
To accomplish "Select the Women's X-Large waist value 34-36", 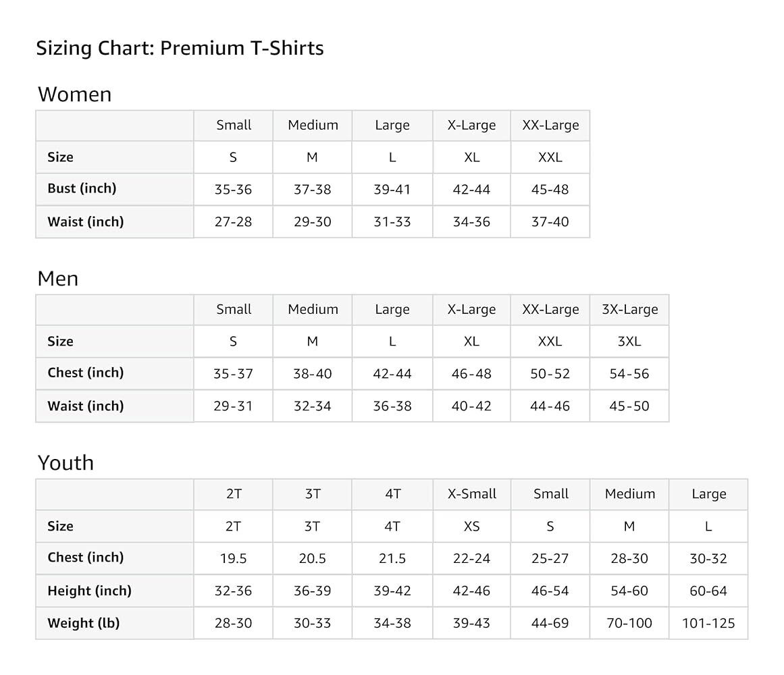I will (x=471, y=222).
